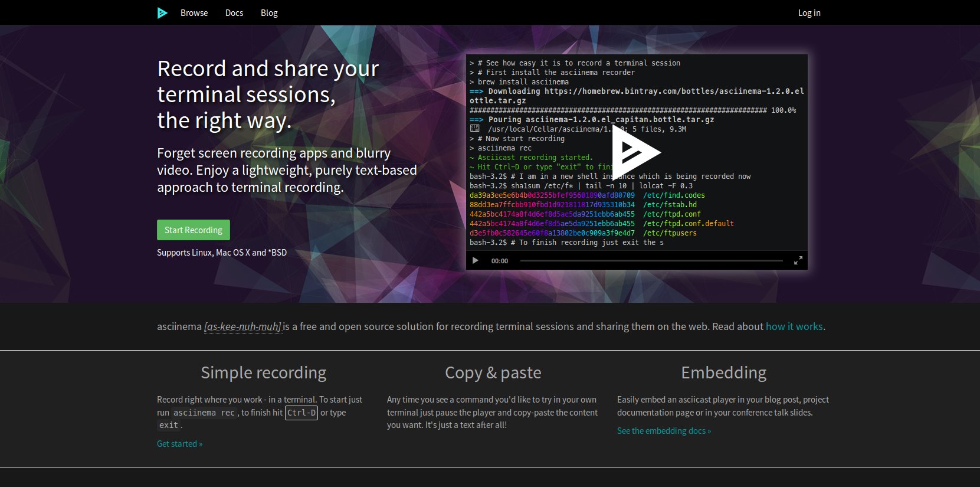Open the Browse page

click(x=194, y=12)
